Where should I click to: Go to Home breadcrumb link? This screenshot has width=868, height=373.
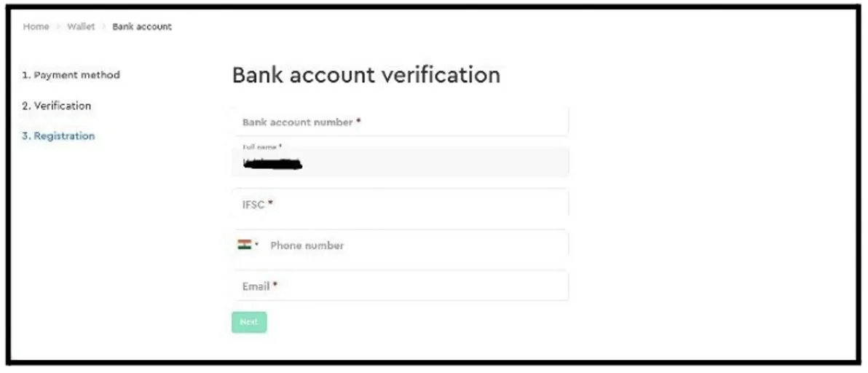[36, 27]
